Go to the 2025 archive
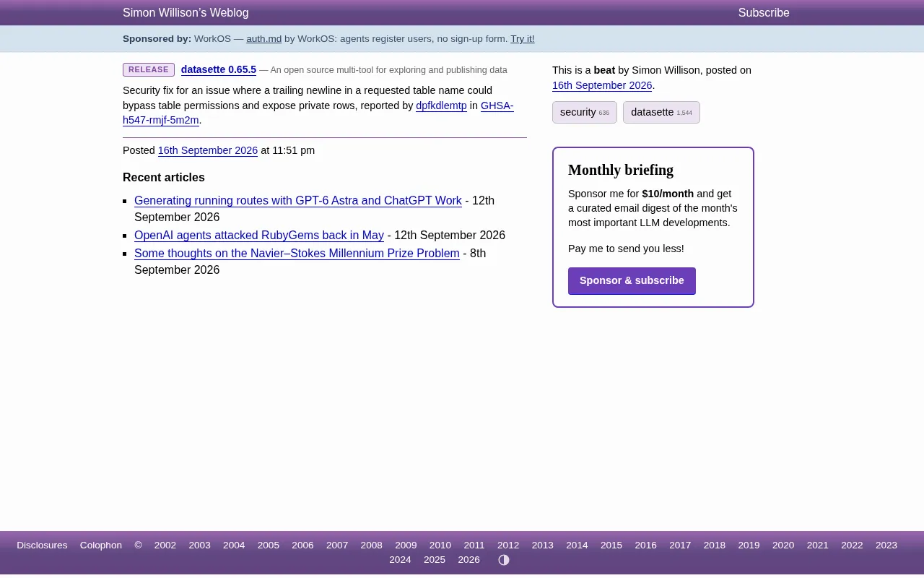The image size is (924, 578). click(x=435, y=560)
